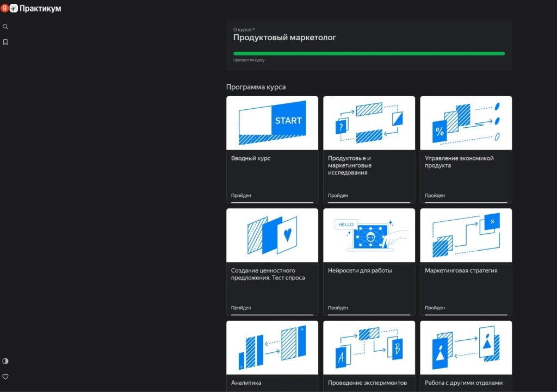The width and height of the screenshot is (557, 392).
Task: Open 'Продуктовые и маркетинговые исследования' module
Action: 350,165
